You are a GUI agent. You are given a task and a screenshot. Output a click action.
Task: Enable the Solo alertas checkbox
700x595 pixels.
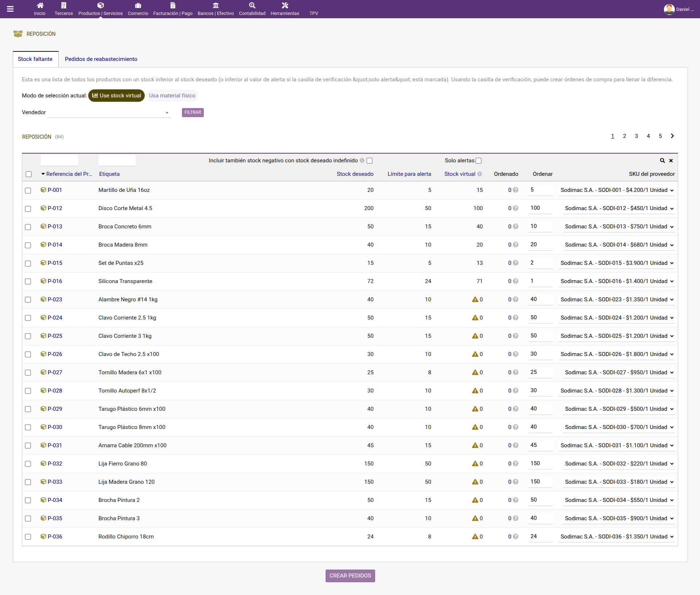tap(479, 161)
